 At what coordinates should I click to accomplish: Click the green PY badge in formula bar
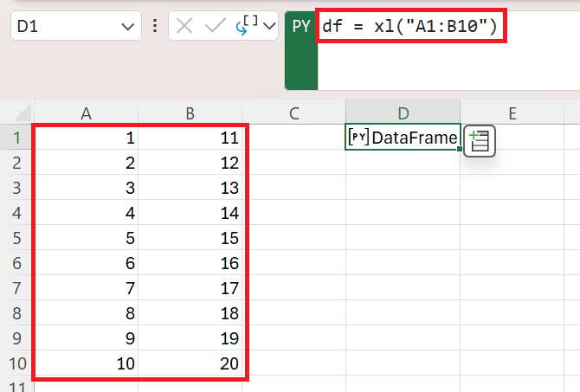300,26
